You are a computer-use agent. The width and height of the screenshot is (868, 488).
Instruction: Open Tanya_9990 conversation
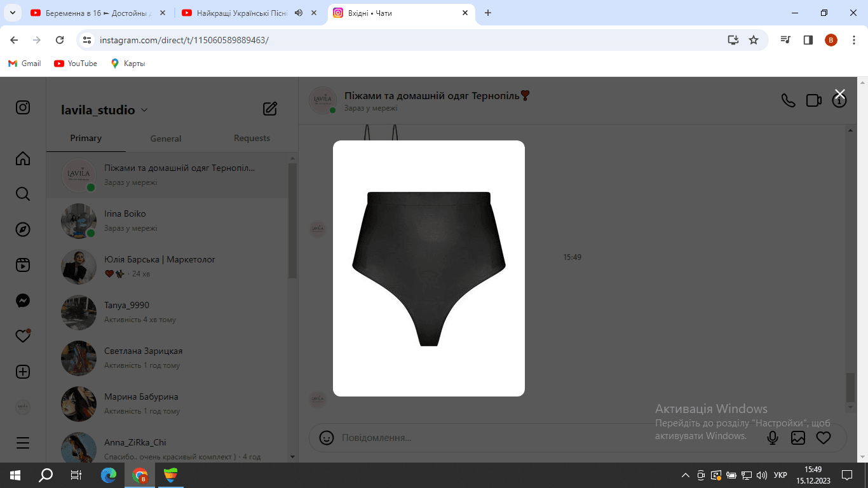(x=168, y=311)
